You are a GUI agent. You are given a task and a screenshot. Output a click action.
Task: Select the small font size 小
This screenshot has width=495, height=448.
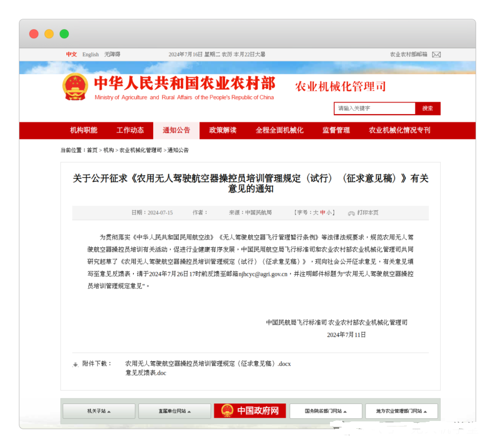point(329,212)
